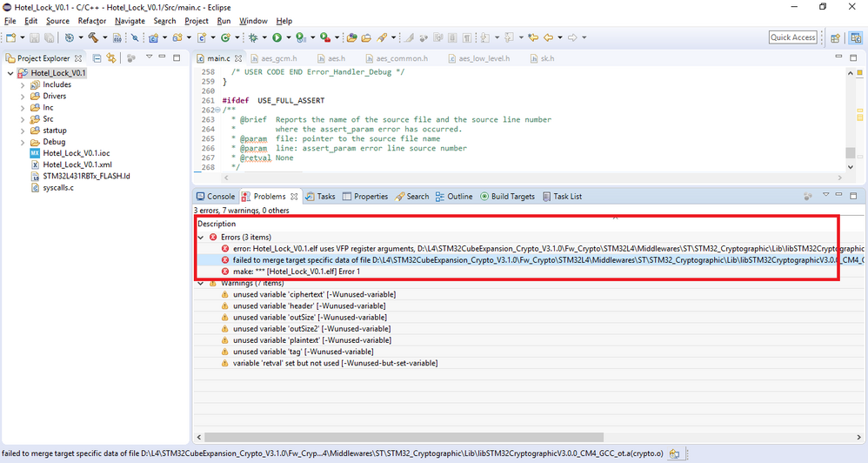Image resolution: width=868 pixels, height=463 pixels.
Task: Expand the Debug folder
Action: (23, 143)
